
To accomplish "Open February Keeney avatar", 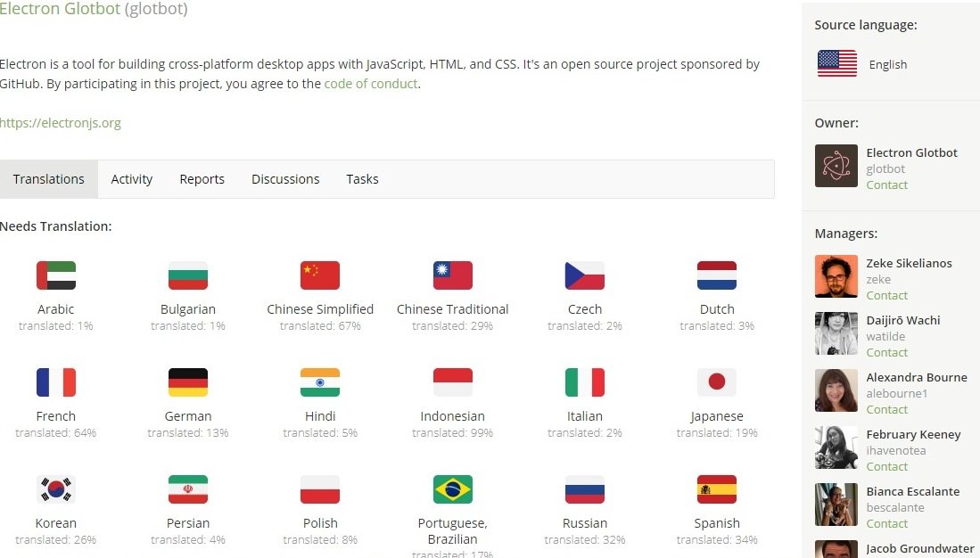I will click(x=836, y=447).
